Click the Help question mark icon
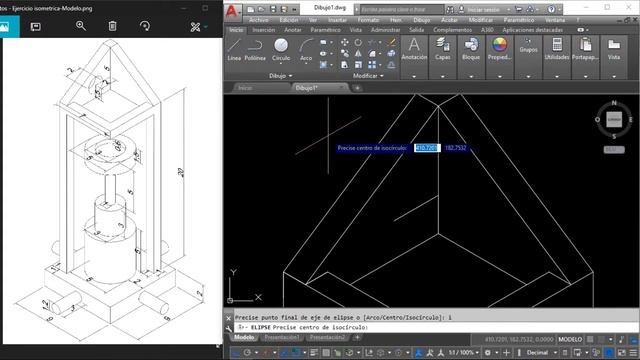 click(551, 9)
